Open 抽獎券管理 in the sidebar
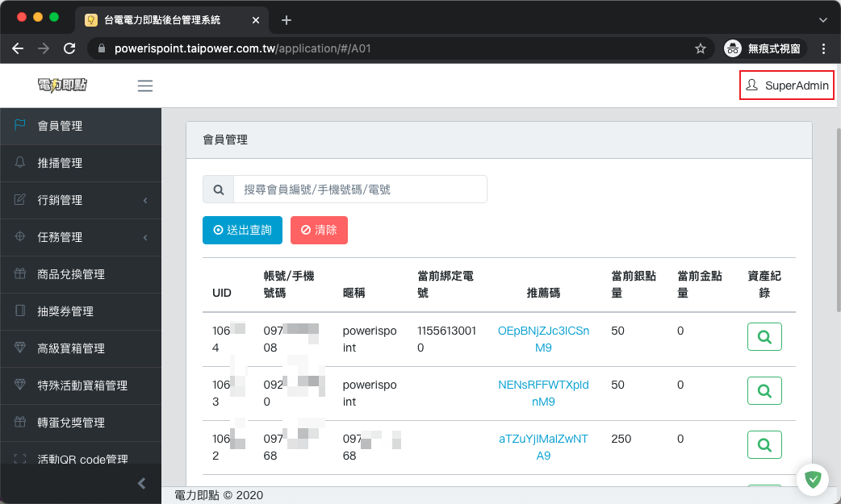841x504 pixels. pos(81,311)
